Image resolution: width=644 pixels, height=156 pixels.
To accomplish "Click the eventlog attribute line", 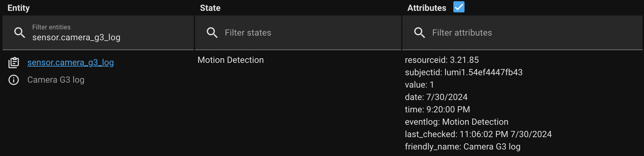I will tap(456, 122).
